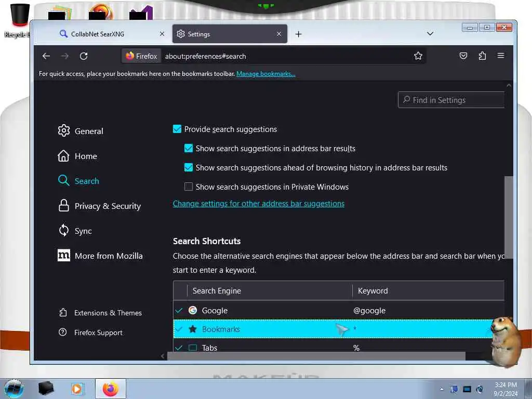Enable search suggestions in Private Windows
This screenshot has height=399, width=532.
pos(188,187)
